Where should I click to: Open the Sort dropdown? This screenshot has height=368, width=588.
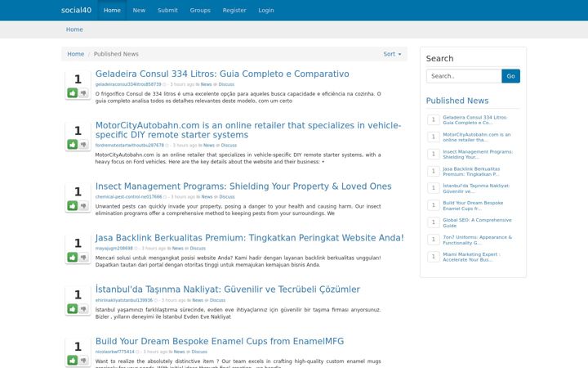(392, 54)
